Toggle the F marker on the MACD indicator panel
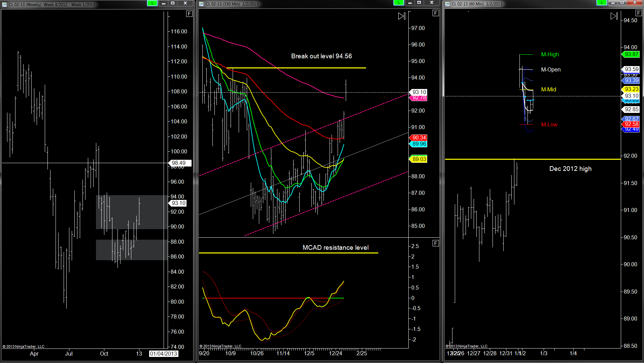Screen dimensions: 644x363 436,243
